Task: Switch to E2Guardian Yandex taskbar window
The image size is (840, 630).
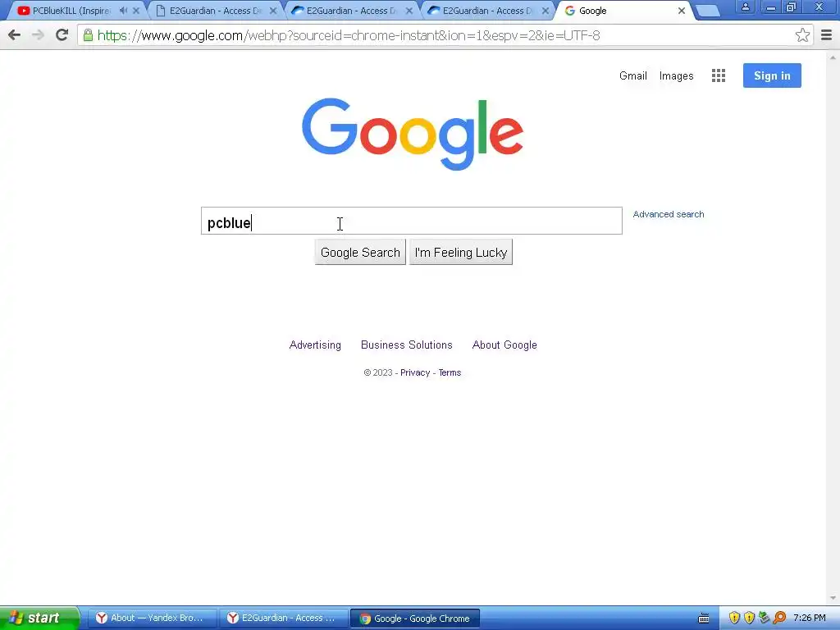Action: coord(283,619)
